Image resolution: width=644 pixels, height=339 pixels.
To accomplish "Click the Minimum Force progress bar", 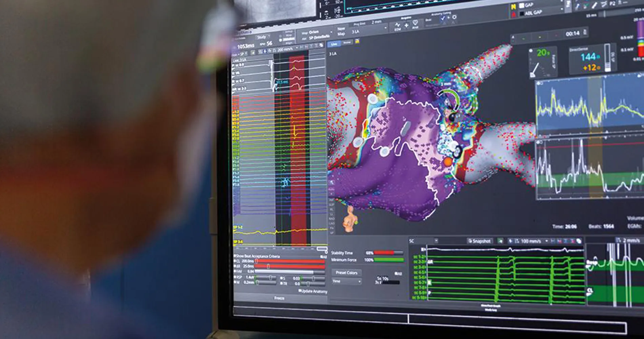I will point(388,260).
